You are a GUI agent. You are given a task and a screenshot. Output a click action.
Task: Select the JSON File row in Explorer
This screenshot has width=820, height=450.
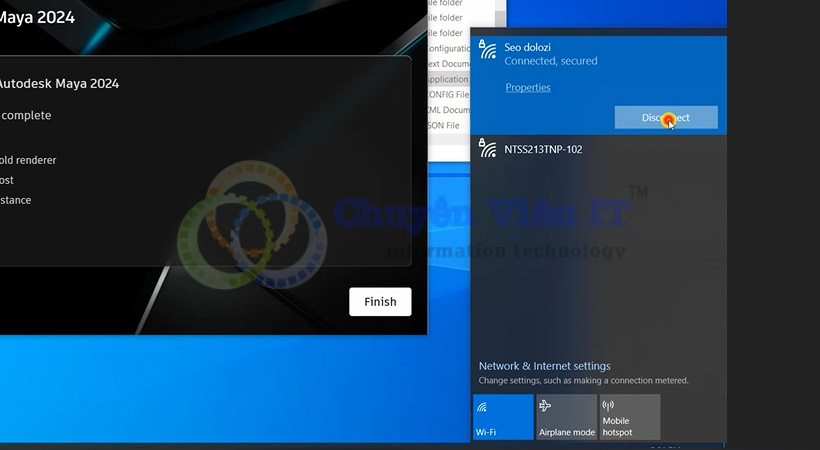[443, 126]
